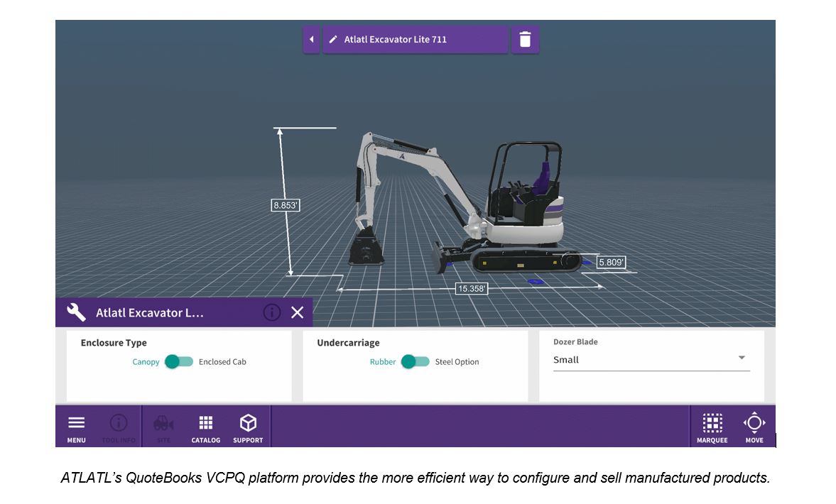Close the Atlatl Excavator configuration panel
The width and height of the screenshot is (836, 504).
click(298, 312)
